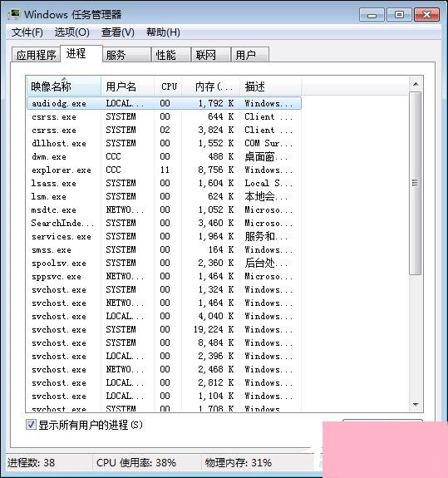Select svchost.exe using 1,104 K memory

[164, 396]
